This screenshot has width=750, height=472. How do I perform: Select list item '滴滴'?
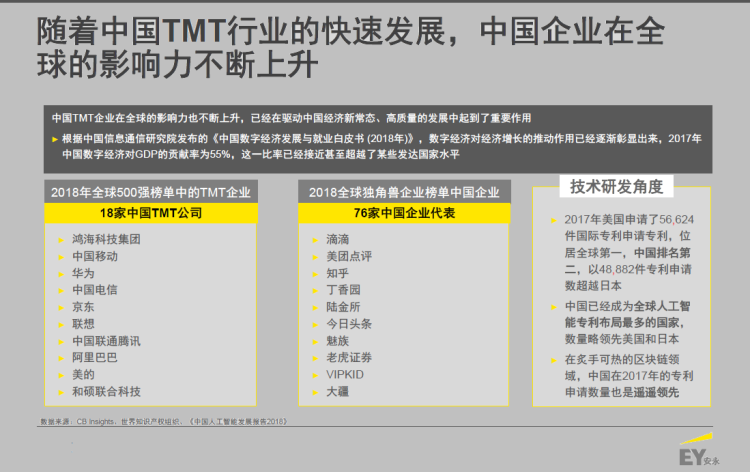coord(338,239)
